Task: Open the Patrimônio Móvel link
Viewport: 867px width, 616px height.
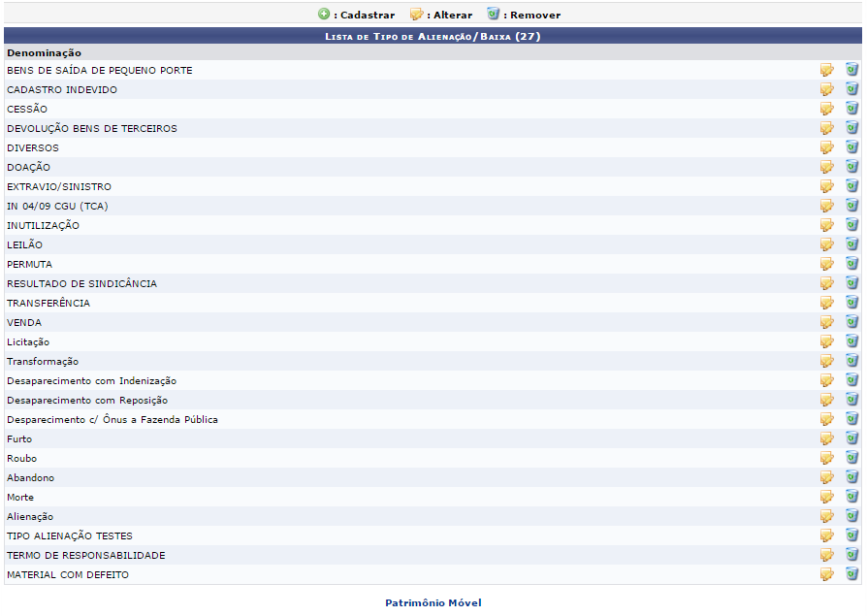Action: (x=433, y=602)
